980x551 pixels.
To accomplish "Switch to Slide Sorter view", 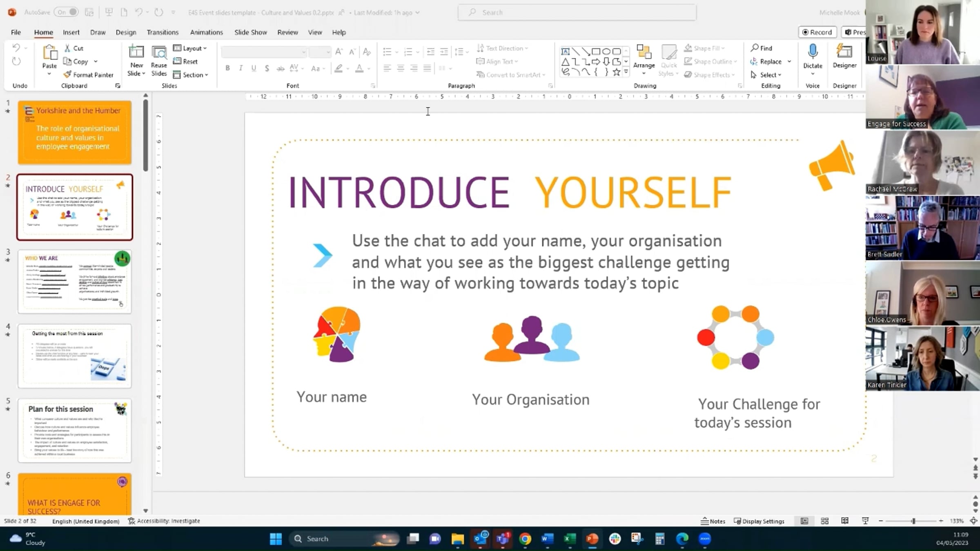I will pyautogui.click(x=825, y=521).
